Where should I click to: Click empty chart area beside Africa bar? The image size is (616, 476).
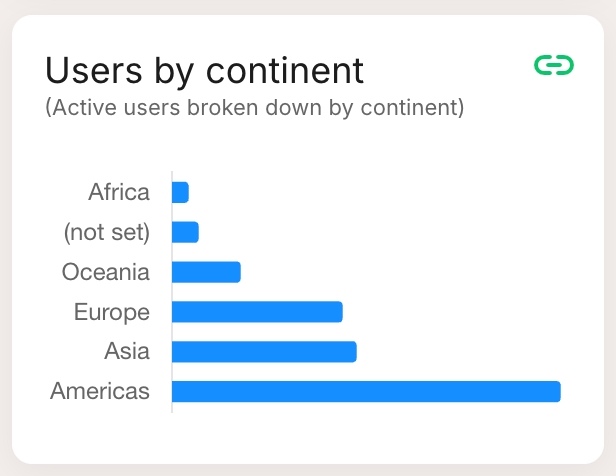point(373,192)
